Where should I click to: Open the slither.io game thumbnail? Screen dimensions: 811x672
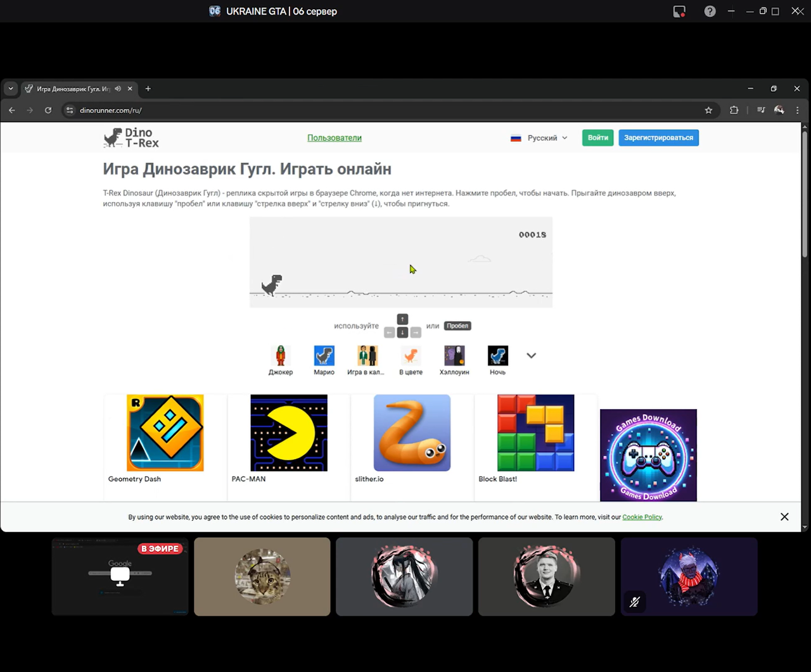pyautogui.click(x=412, y=433)
